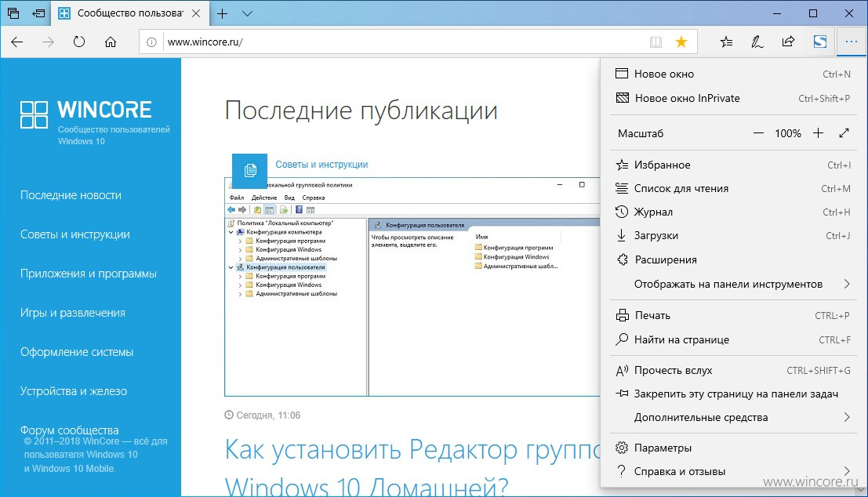Click the show set-aside tabs icon

(x=38, y=13)
